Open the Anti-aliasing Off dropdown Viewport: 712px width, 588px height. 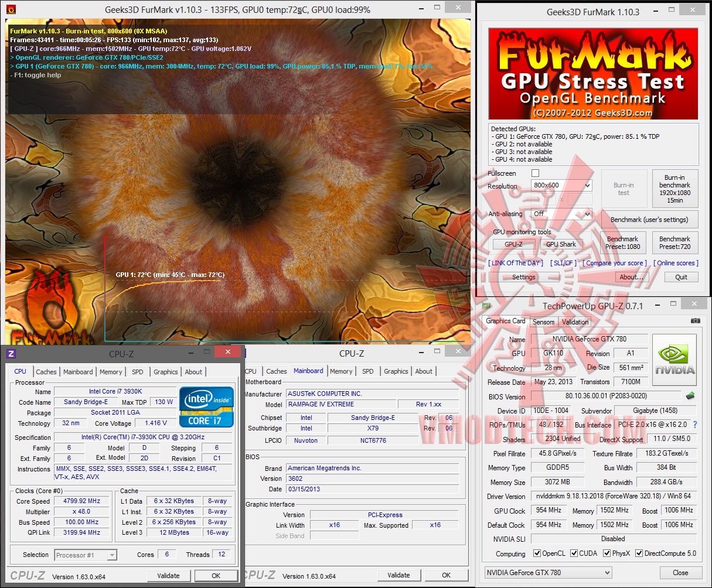click(x=561, y=214)
